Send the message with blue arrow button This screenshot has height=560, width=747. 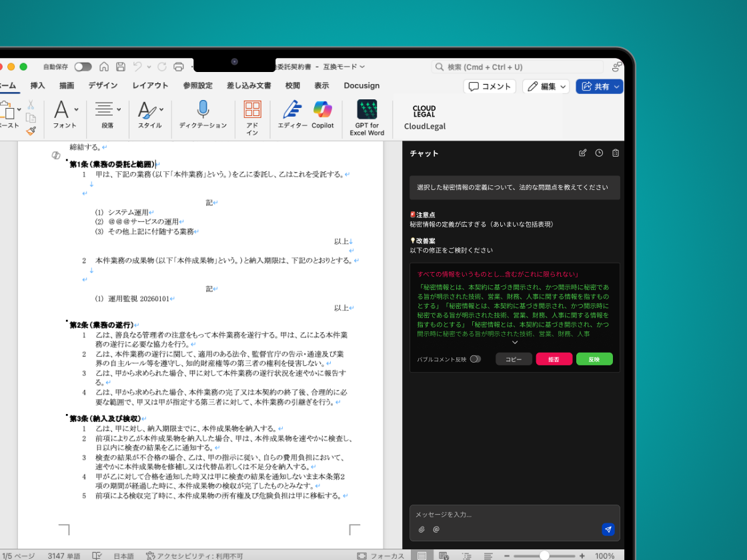[608, 529]
